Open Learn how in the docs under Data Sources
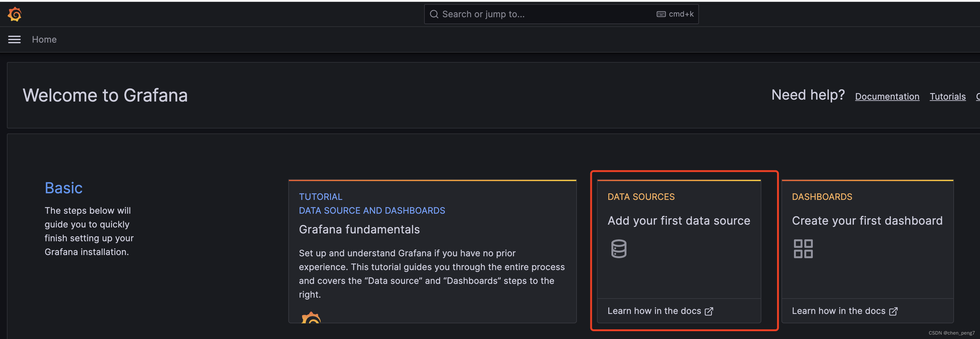This screenshot has width=980, height=339. [660, 311]
